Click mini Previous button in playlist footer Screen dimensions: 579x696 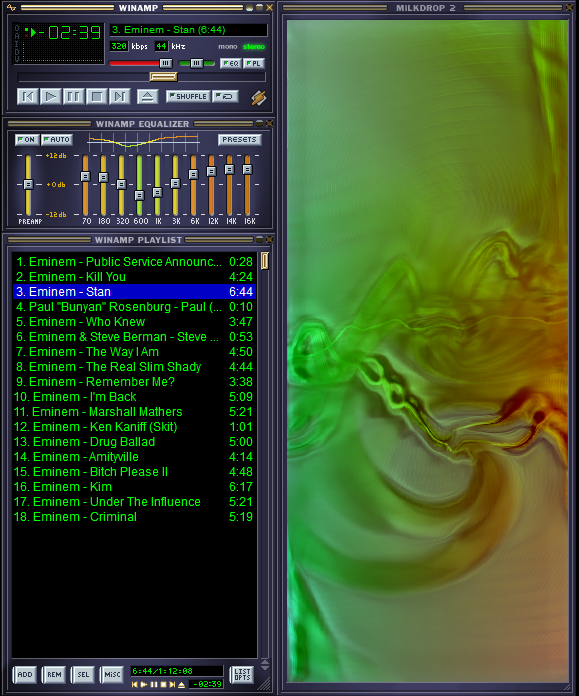(x=135, y=684)
